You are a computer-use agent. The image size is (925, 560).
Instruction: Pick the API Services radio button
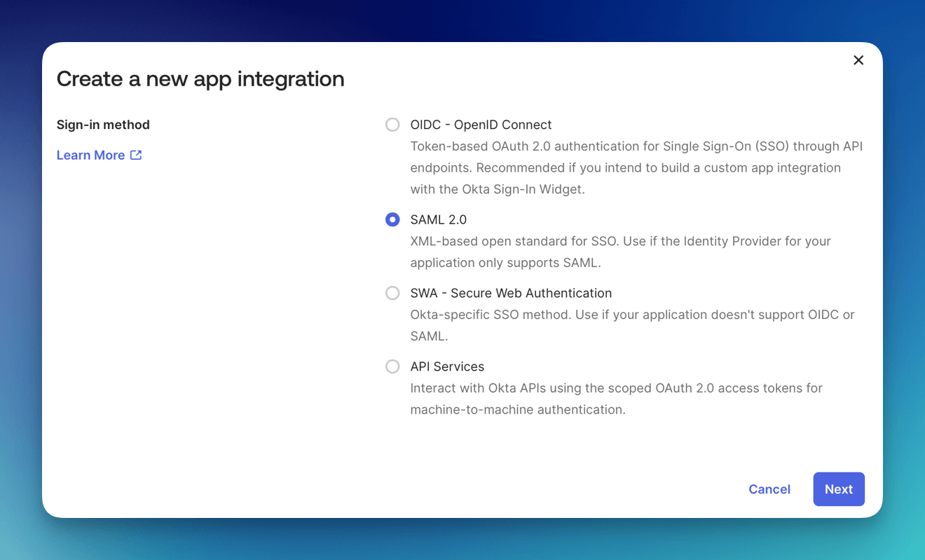(x=392, y=367)
